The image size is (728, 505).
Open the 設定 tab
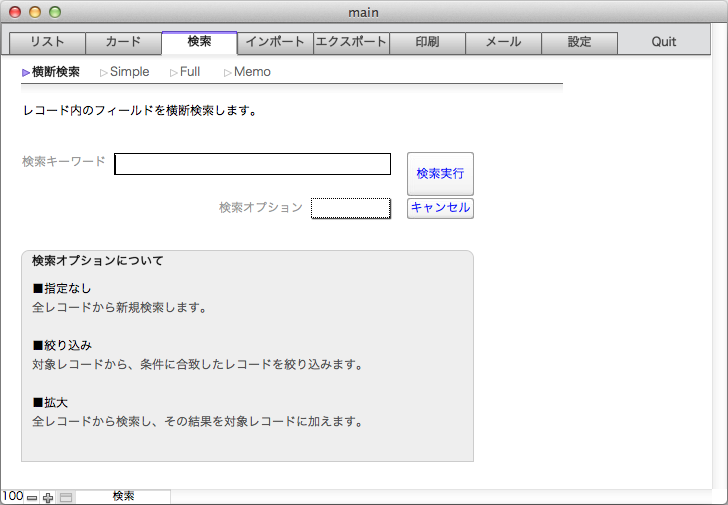click(579, 42)
